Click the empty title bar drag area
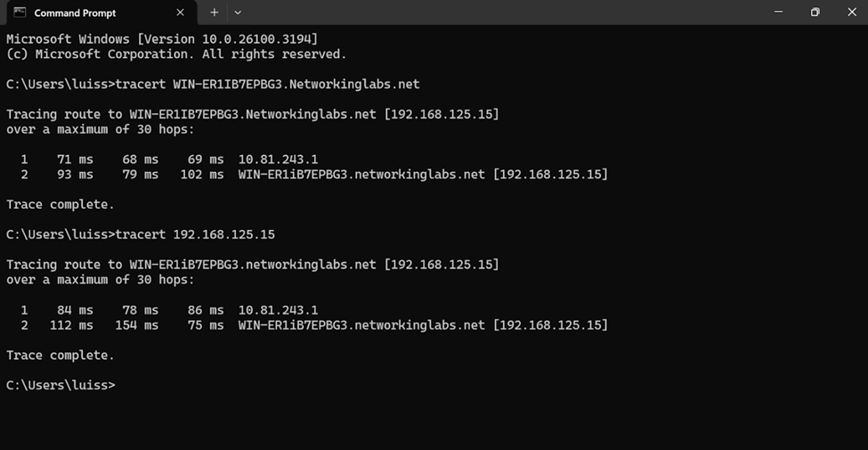 (504, 12)
